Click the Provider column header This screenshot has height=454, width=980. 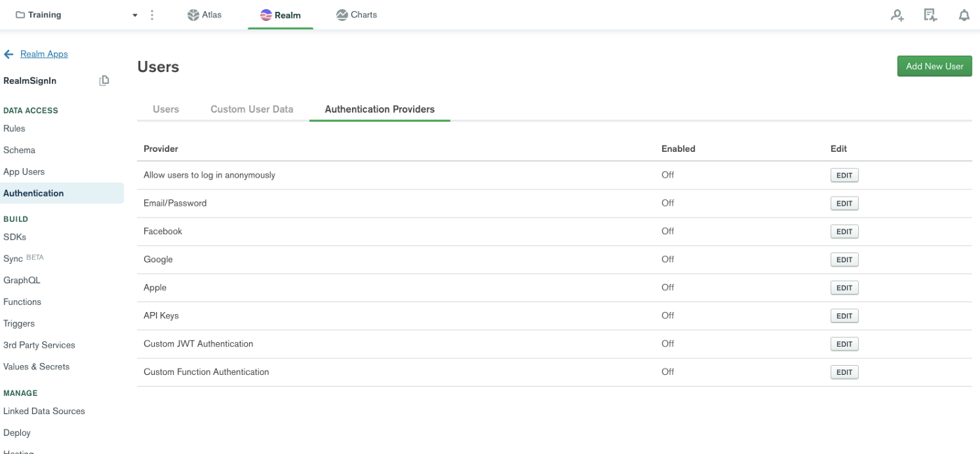click(x=161, y=148)
